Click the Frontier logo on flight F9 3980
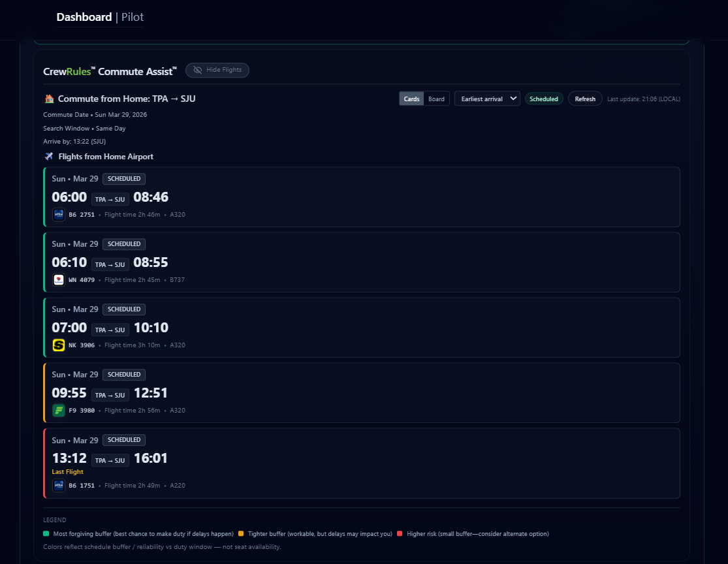This screenshot has height=564, width=728. [59, 410]
